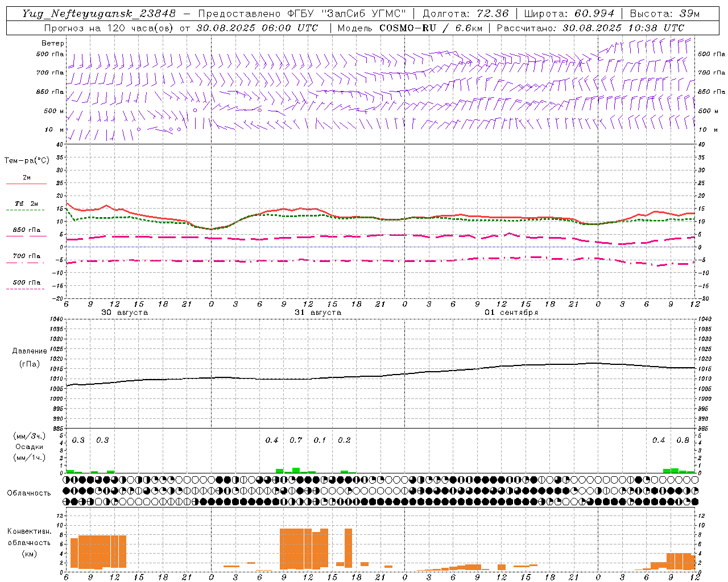Image resolution: width=728 pixels, height=582 pixels.
Task: Click the Тем-ра(°C) temperature panel label
Action: [27, 161]
